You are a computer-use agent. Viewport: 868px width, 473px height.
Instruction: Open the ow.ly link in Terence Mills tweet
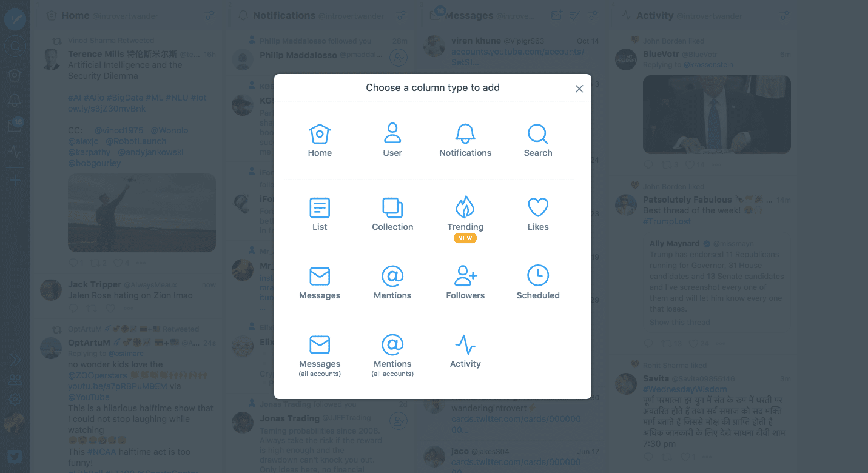[107, 109]
